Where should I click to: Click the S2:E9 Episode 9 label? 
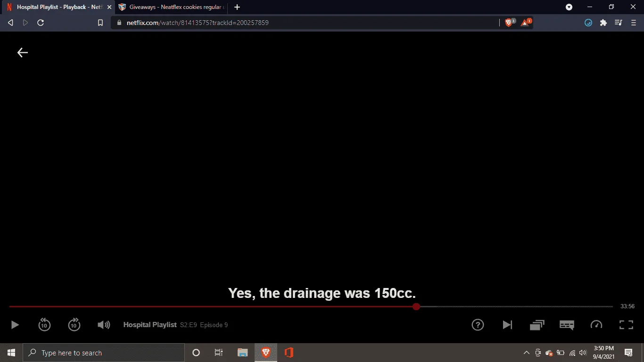[x=204, y=325]
